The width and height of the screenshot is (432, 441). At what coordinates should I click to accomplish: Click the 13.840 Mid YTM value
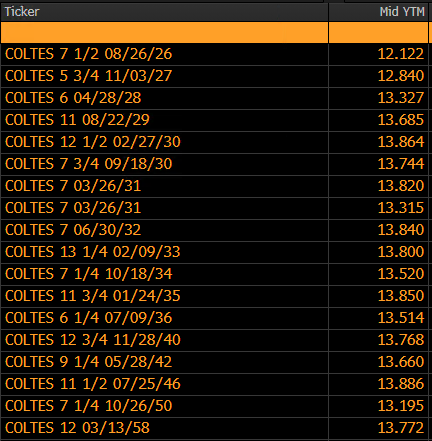click(401, 230)
